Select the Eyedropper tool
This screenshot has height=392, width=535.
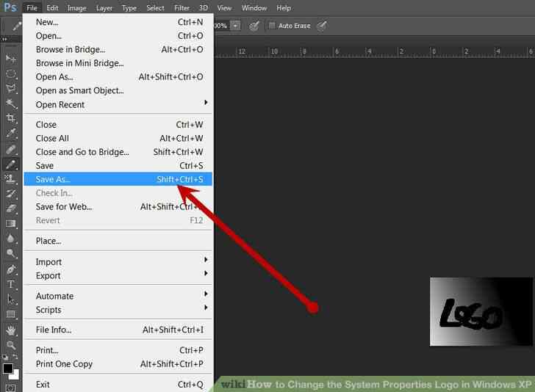coord(11,134)
